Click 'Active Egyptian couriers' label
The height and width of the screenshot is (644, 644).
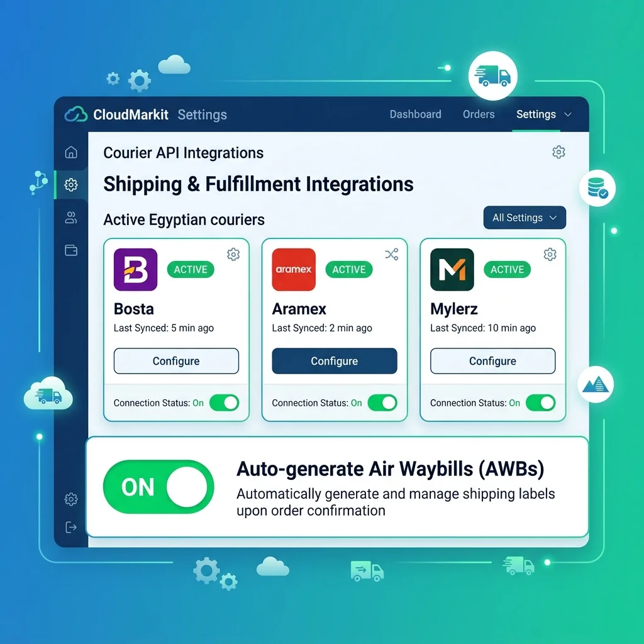[184, 219]
